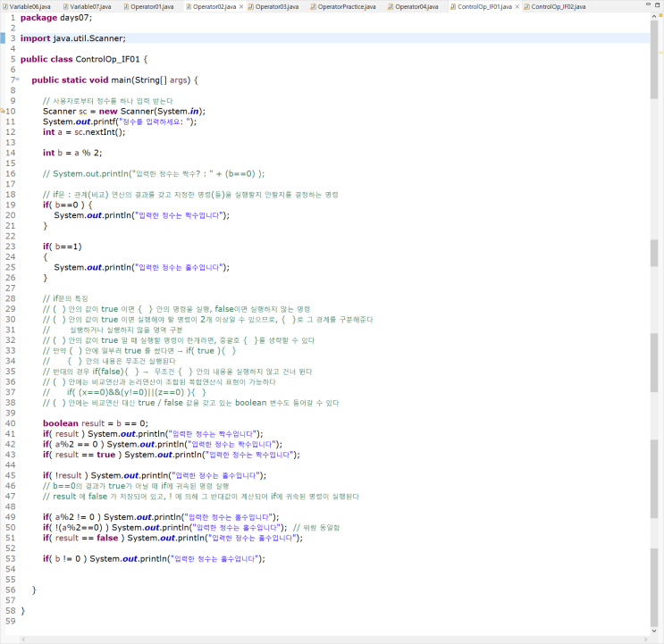664x644 pixels.
Task: Open the ControlOp_IF02.java tab
Action: coord(556,6)
